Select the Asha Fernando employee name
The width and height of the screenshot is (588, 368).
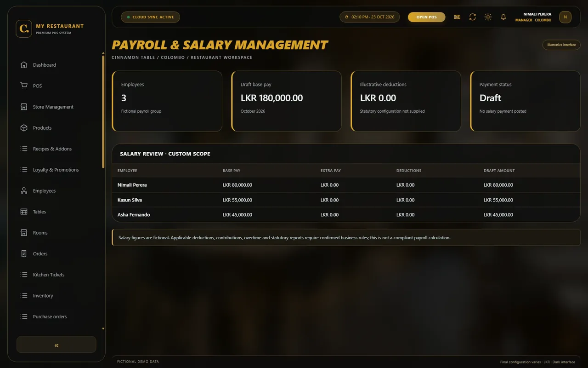click(x=134, y=215)
